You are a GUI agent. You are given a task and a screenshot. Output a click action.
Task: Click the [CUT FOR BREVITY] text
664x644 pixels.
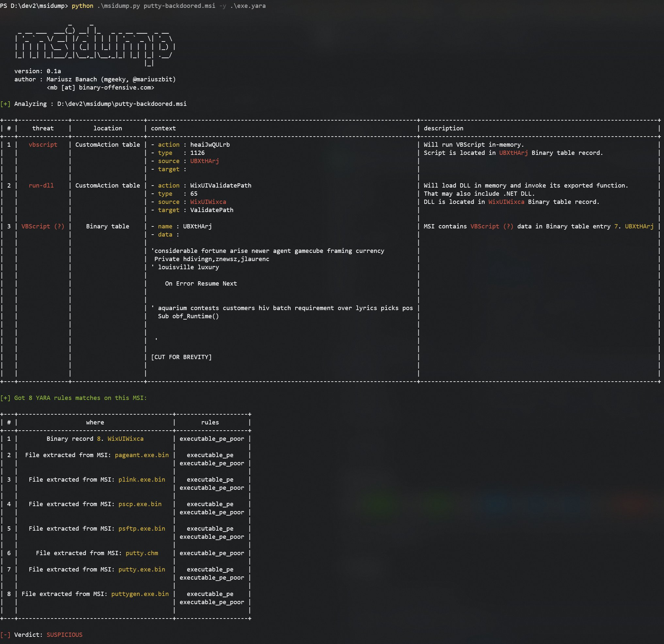click(x=181, y=357)
